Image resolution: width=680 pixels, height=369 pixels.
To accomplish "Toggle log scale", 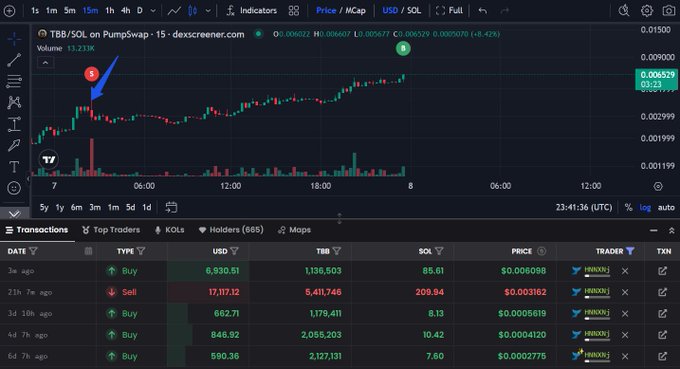I will point(645,208).
